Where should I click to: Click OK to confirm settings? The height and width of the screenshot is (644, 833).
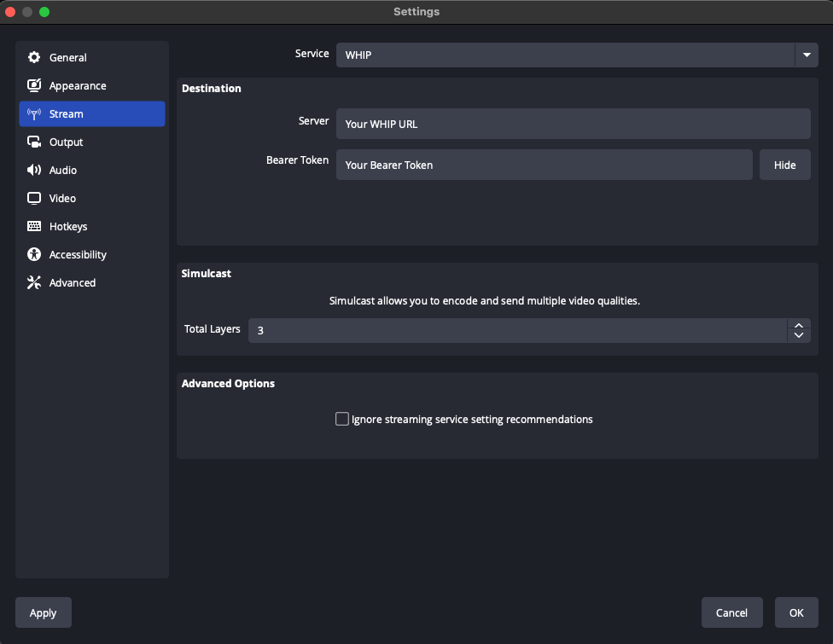pyautogui.click(x=796, y=612)
